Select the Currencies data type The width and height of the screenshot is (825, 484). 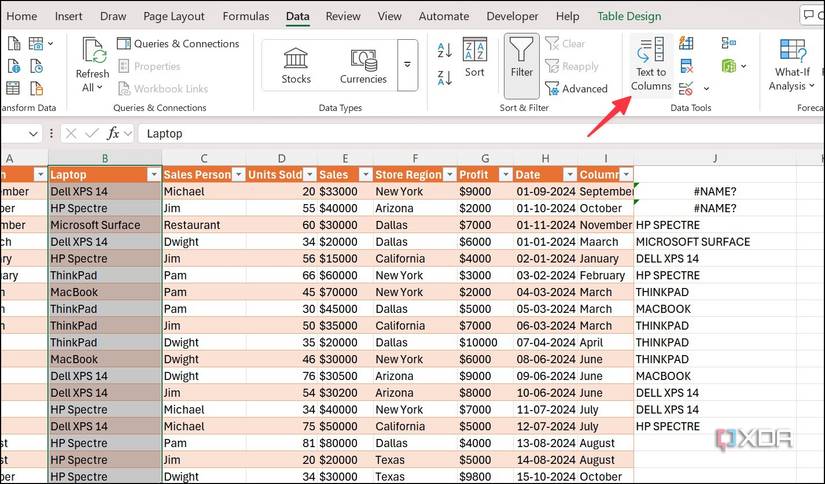coord(363,66)
